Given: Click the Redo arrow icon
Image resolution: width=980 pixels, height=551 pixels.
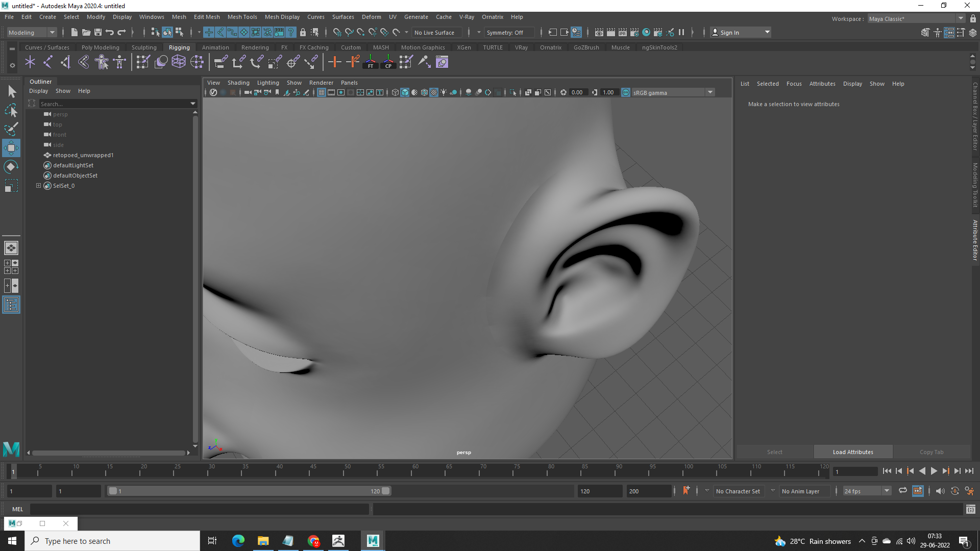Looking at the screenshot, I should [121, 33].
